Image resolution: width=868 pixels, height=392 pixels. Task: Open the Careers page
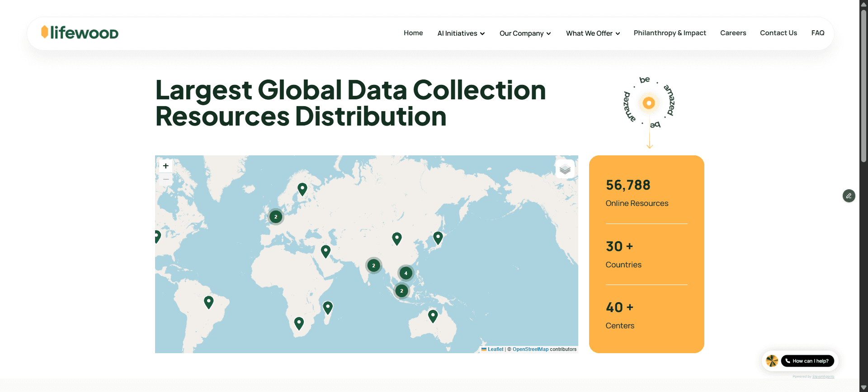click(733, 33)
